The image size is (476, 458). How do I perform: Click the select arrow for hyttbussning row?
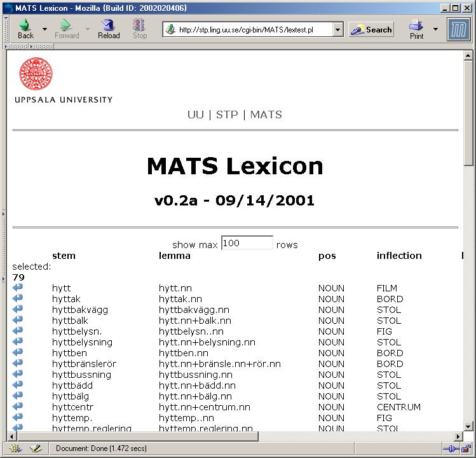[x=18, y=373]
